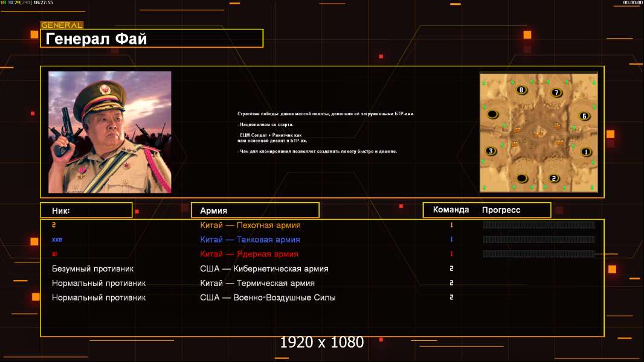Click 'Китай — Ядерная армия' entry
Screen dimensions: 644x362
click(249, 254)
